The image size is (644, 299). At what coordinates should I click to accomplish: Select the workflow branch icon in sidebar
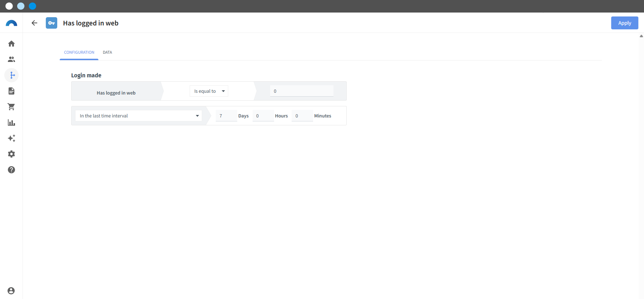pos(11,75)
